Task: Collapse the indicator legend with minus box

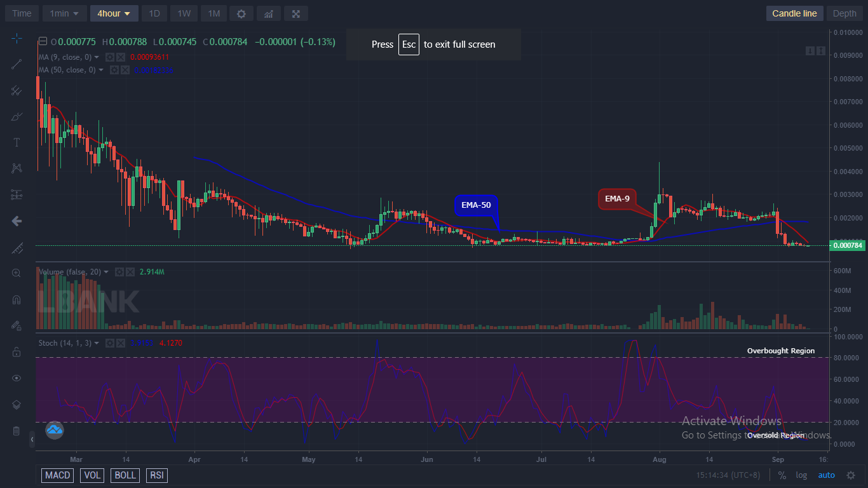Action: point(43,41)
